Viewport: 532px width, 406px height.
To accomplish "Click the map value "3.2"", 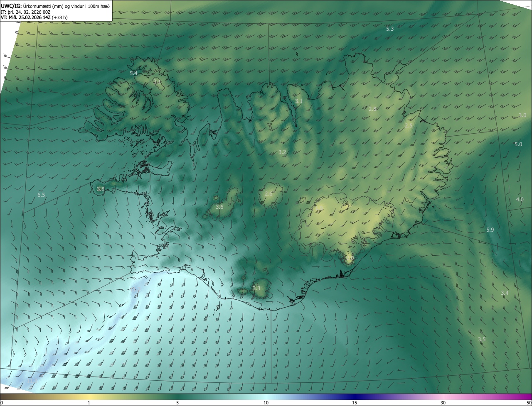I will coord(282,152).
